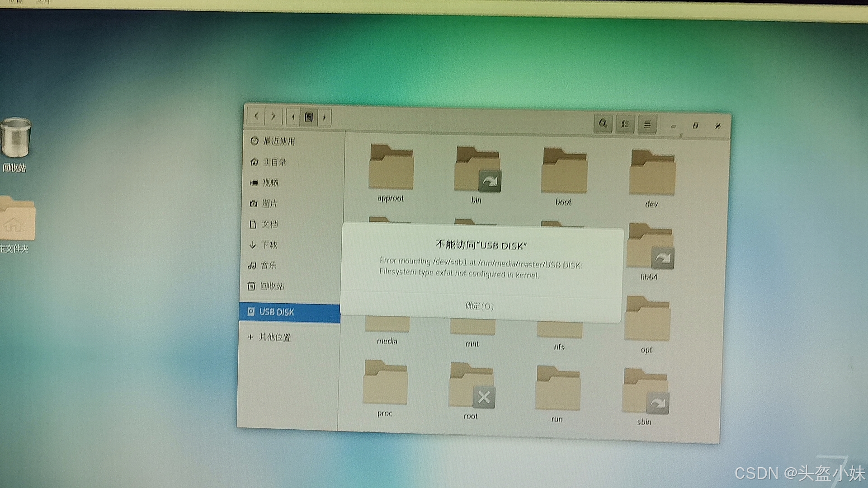Open the hamburger menu in toolbar
This screenshot has width=868, height=488.
coord(647,124)
